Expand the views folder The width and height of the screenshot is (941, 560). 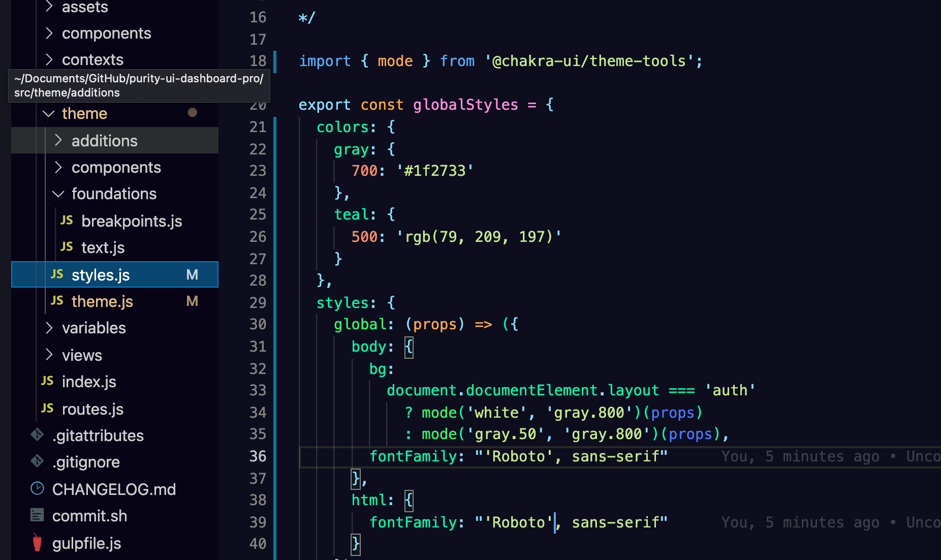[49, 355]
